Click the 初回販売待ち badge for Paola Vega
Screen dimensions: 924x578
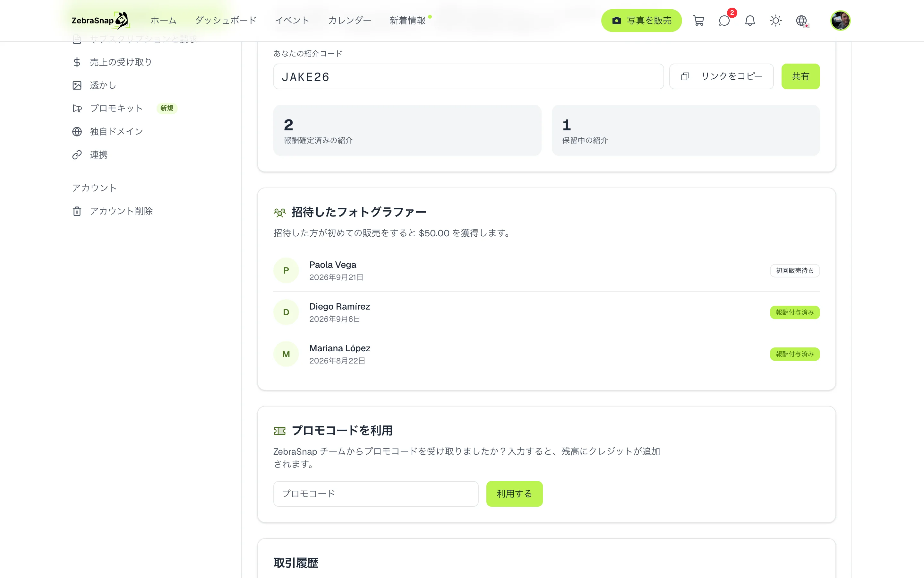tap(795, 271)
